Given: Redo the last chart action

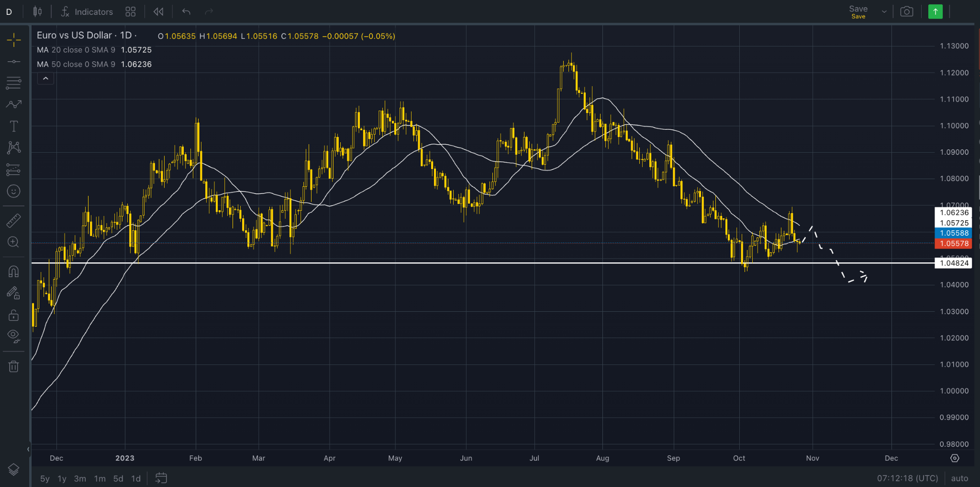Looking at the screenshot, I should click(x=209, y=11).
